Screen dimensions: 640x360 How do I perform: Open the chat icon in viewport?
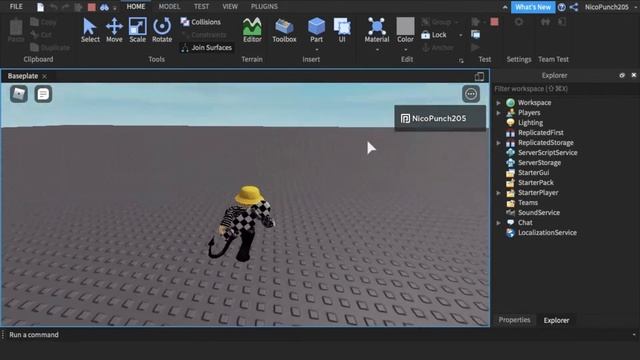click(43, 94)
